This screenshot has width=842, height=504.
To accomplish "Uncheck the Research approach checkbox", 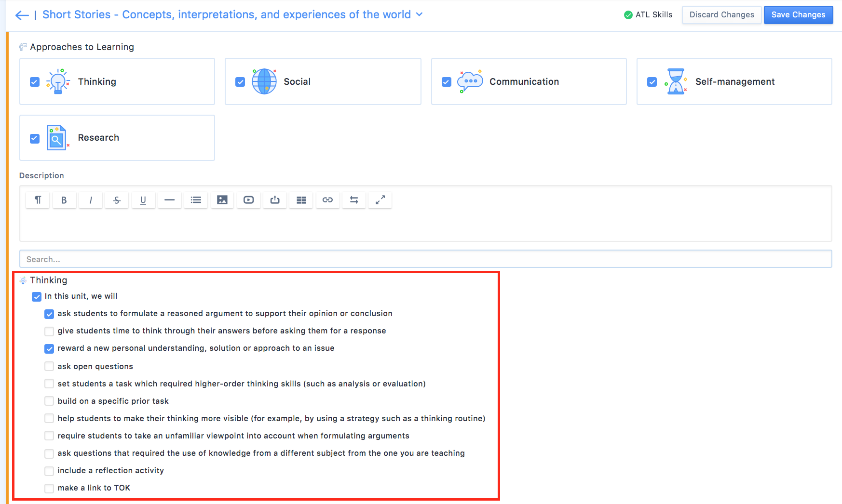I will tap(35, 138).
